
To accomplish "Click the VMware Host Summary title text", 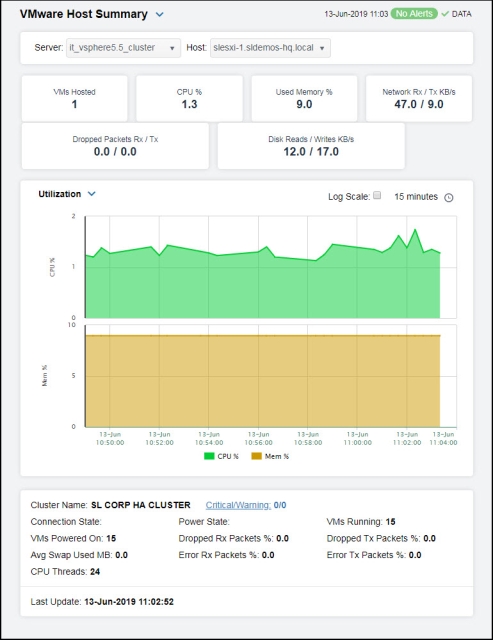I will point(84,14).
